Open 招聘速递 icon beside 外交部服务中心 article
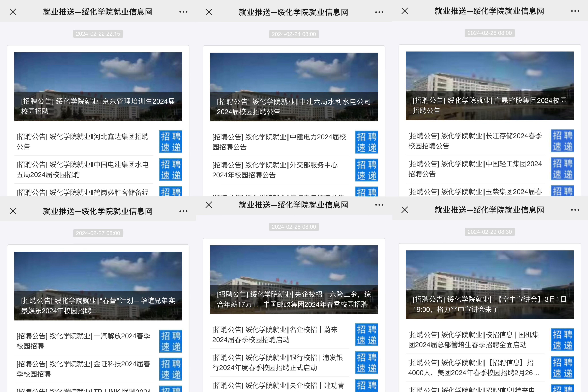 [366, 170]
